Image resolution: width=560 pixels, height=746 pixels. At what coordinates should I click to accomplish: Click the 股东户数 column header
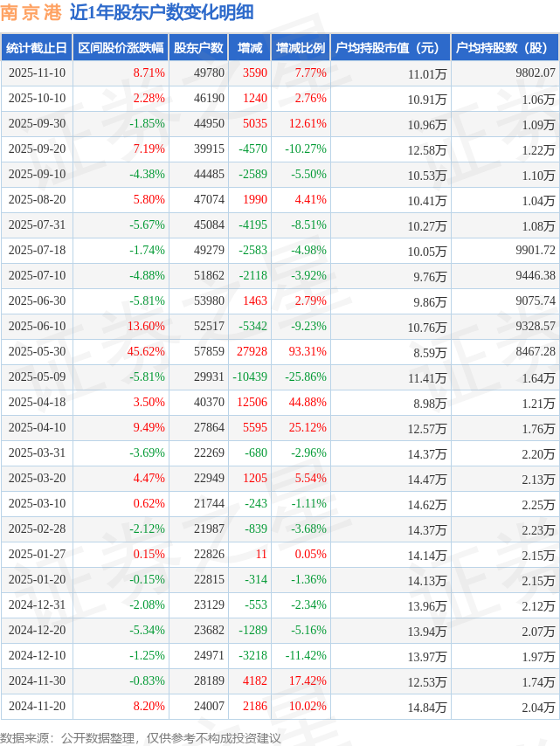point(198,48)
